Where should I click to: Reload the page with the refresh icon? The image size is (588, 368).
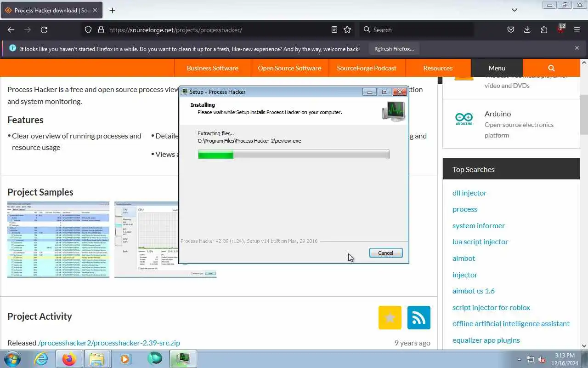click(44, 29)
